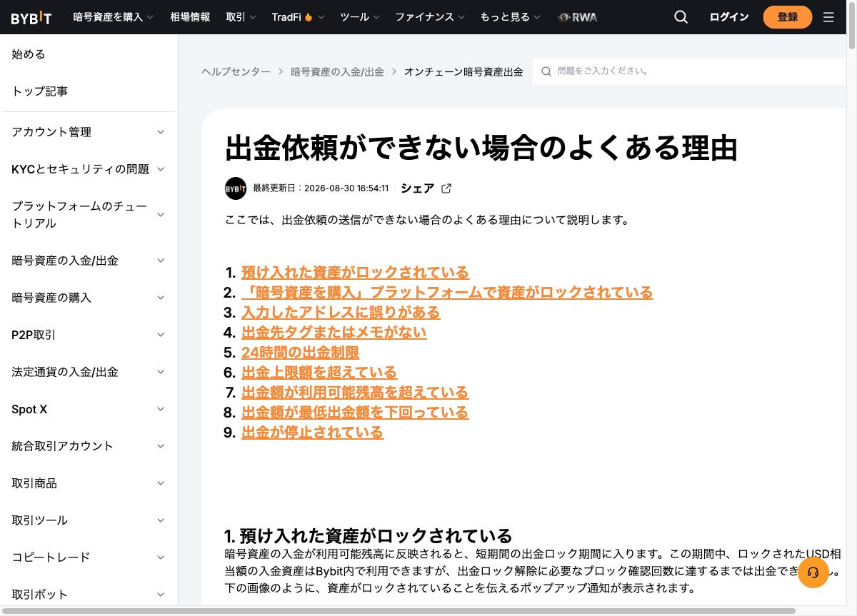
Task: Jump to 「暗号資産を購入」プラットフォーム link
Action: tap(447, 293)
